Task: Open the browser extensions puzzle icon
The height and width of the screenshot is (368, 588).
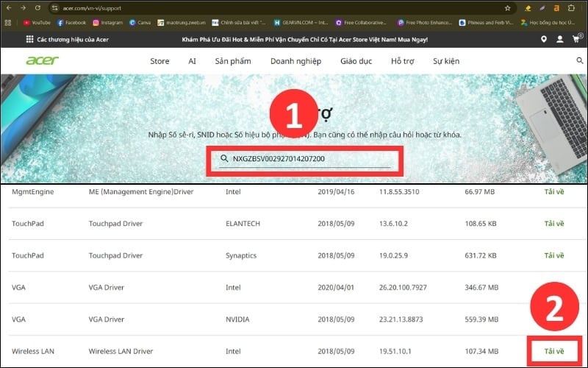Action: point(571,8)
